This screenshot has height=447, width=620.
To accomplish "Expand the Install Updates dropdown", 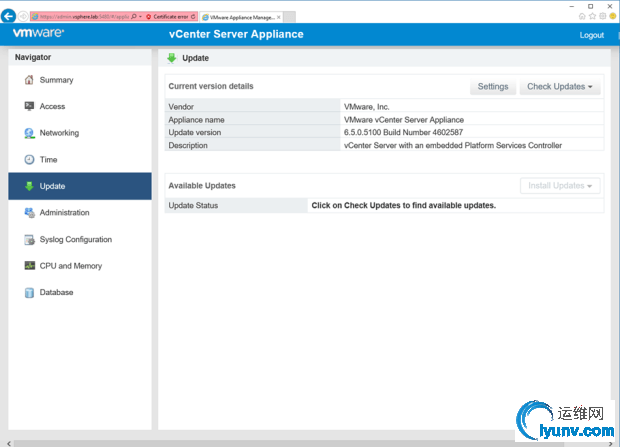I will pos(560,186).
